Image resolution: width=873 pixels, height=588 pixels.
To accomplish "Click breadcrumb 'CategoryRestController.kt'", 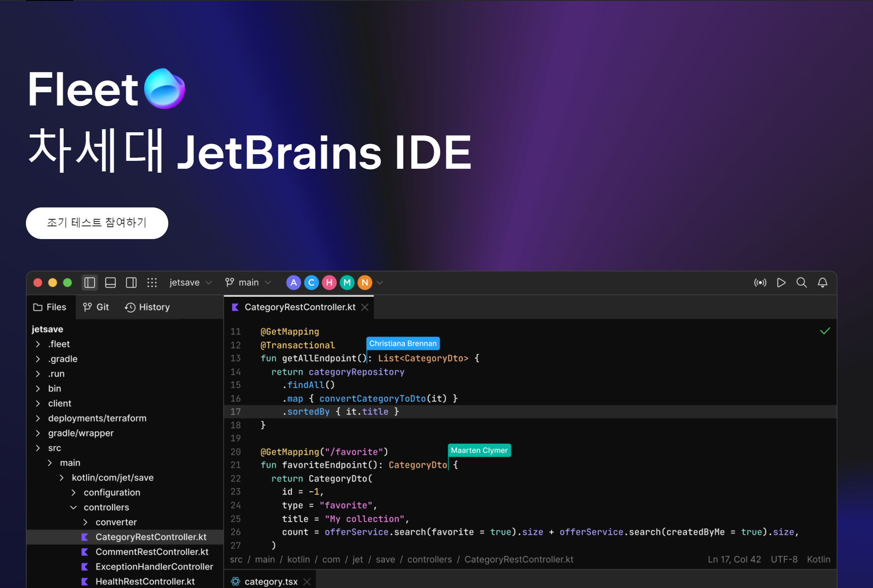I will click(519, 559).
